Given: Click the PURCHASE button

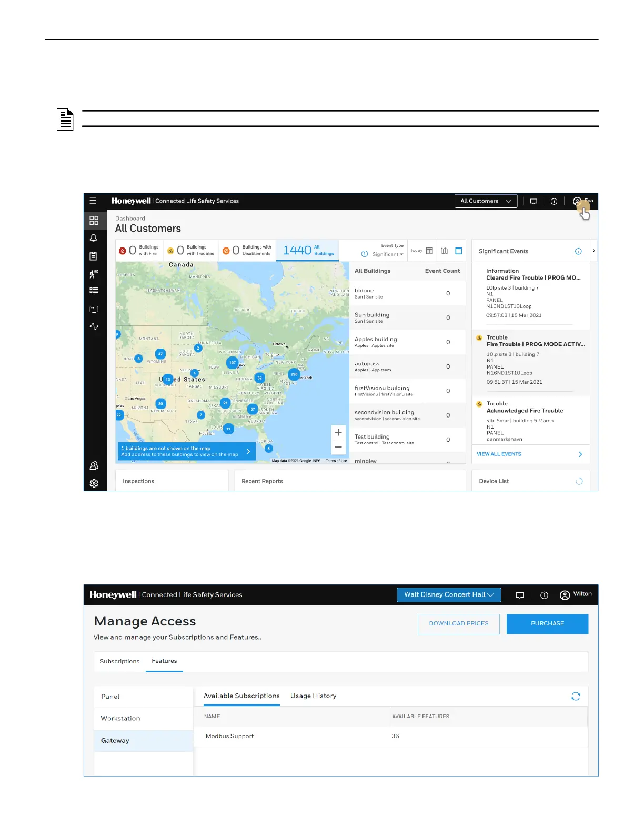Looking at the screenshot, I should pos(547,624).
